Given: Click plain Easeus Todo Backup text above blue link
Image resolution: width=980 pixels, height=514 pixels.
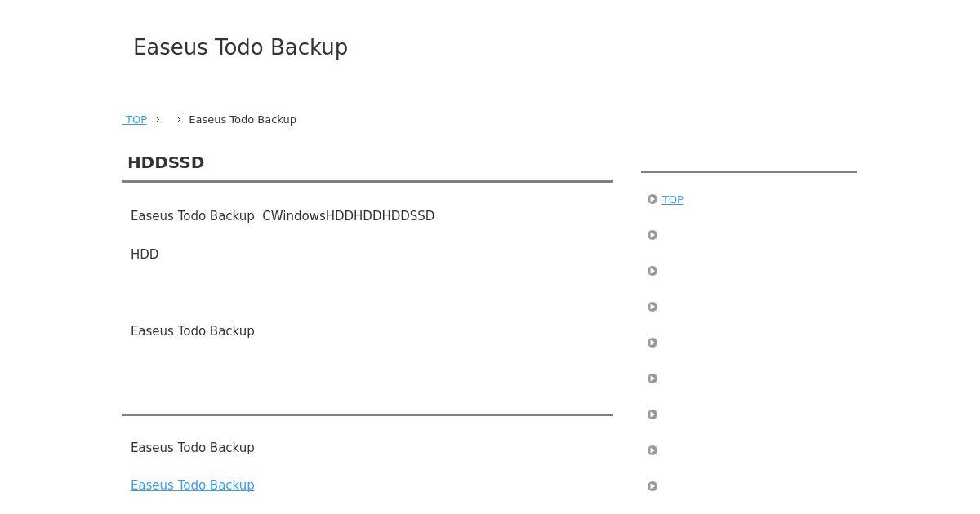Looking at the screenshot, I should 192,448.
